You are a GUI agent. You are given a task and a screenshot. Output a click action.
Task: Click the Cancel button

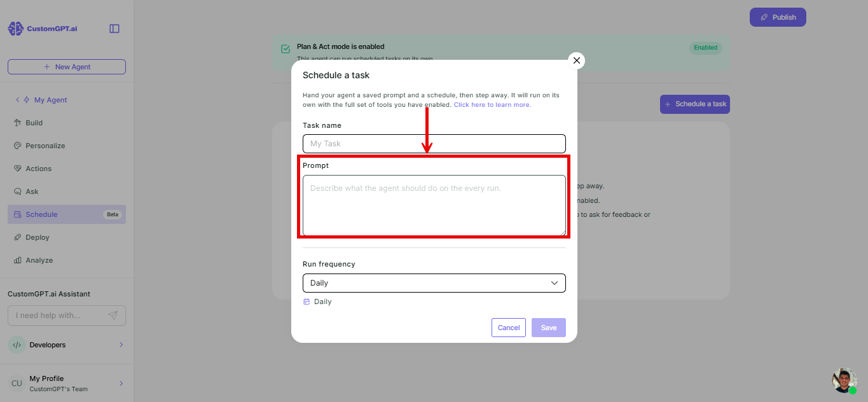pos(509,328)
